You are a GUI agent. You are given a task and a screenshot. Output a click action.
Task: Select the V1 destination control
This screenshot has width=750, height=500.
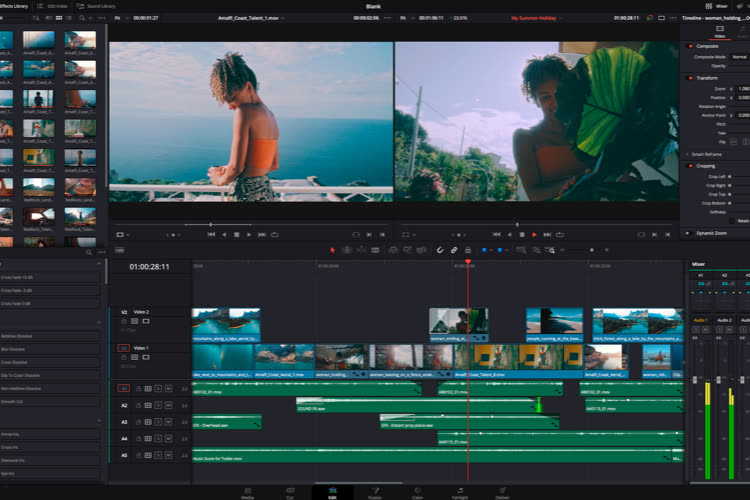point(123,348)
